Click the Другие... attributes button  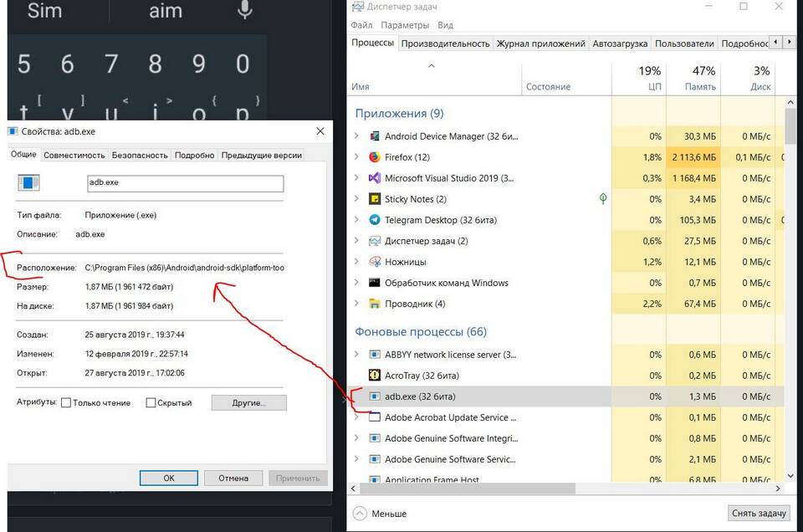pos(249,403)
